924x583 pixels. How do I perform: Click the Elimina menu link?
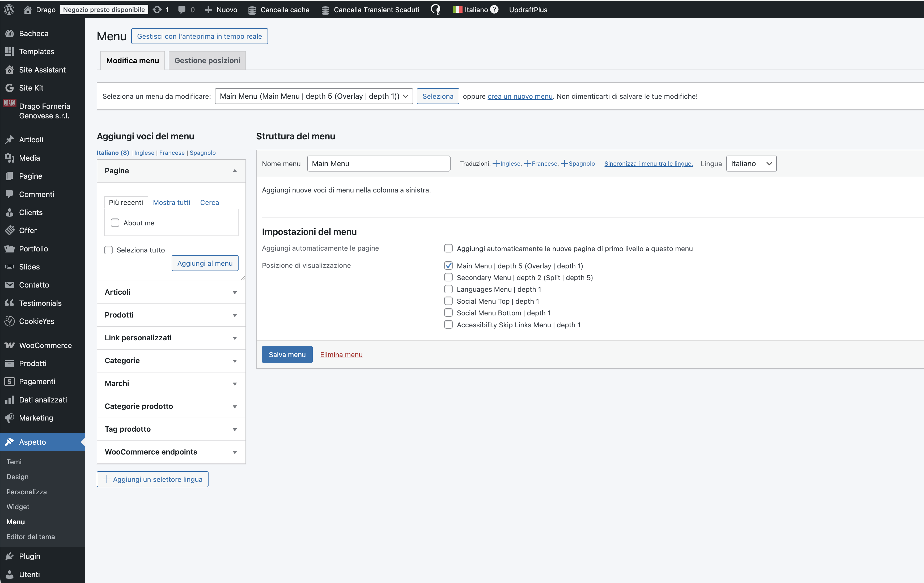click(x=341, y=354)
